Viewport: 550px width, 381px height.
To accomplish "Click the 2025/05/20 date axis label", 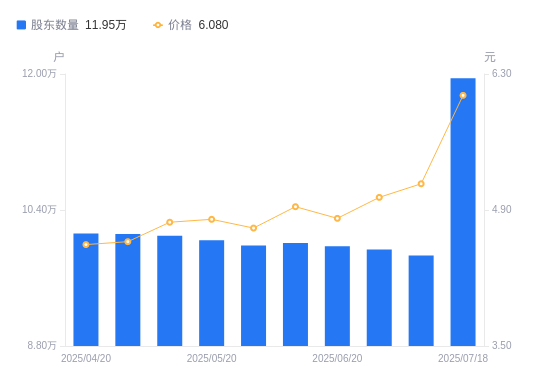I will (x=212, y=358).
